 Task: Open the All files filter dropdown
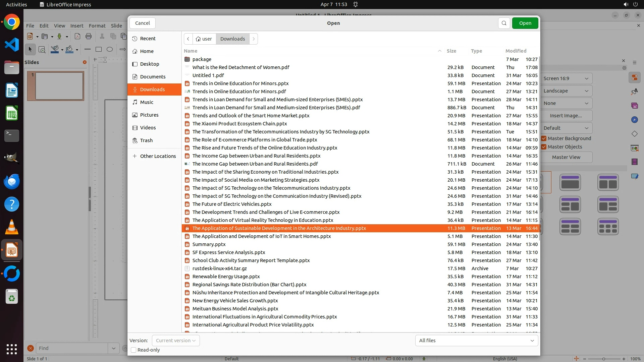[x=476, y=341]
